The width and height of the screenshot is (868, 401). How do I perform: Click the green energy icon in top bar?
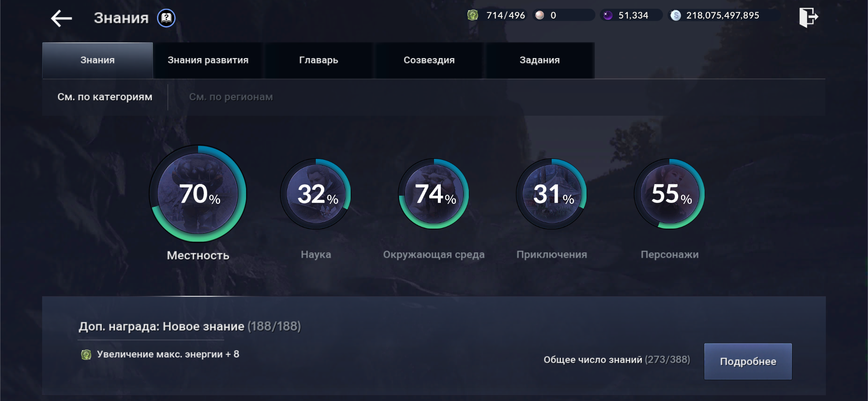[x=473, y=15]
